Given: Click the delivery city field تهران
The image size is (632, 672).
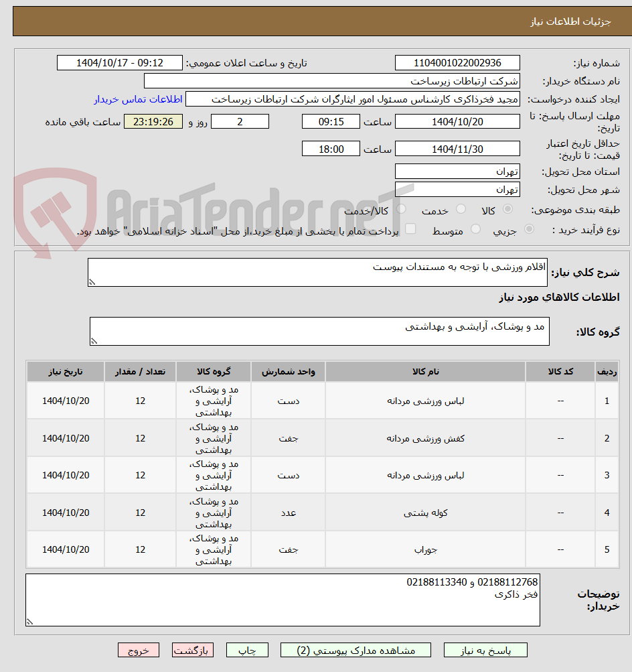Looking at the screenshot, I should [457, 190].
